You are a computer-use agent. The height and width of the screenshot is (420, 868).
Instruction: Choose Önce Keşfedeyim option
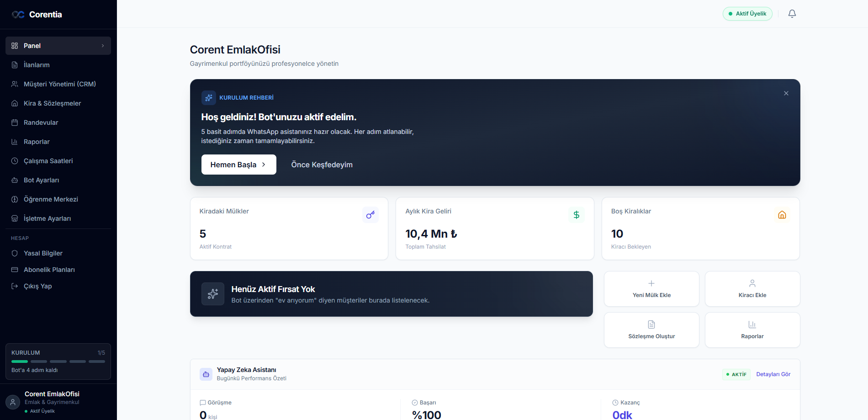point(322,165)
